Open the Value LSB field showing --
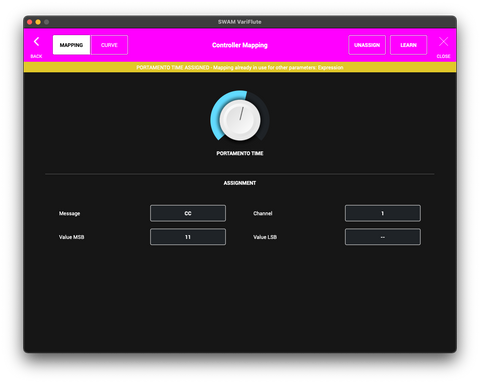This screenshot has width=480, height=384. pos(383,237)
